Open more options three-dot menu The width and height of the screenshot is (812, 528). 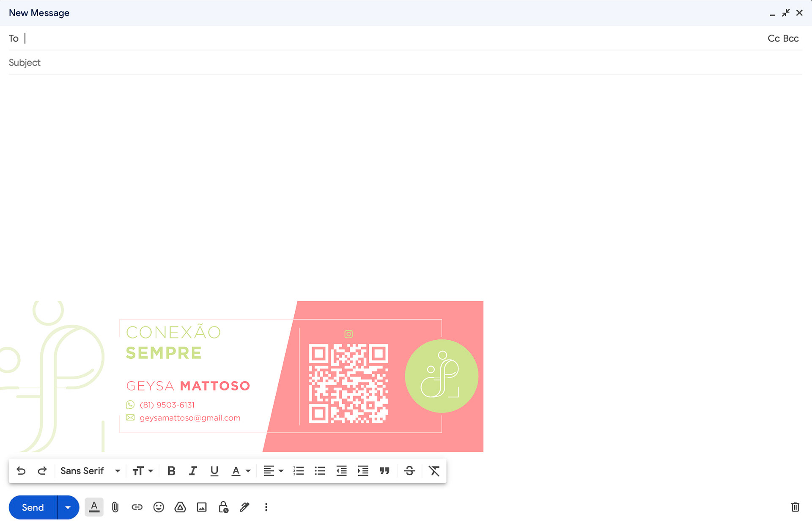tap(266, 507)
